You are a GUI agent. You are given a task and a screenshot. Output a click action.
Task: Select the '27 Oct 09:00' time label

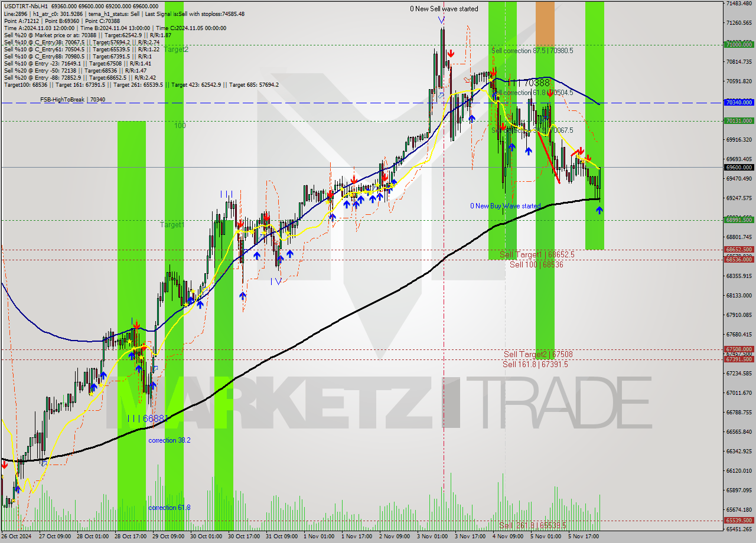pos(54,537)
